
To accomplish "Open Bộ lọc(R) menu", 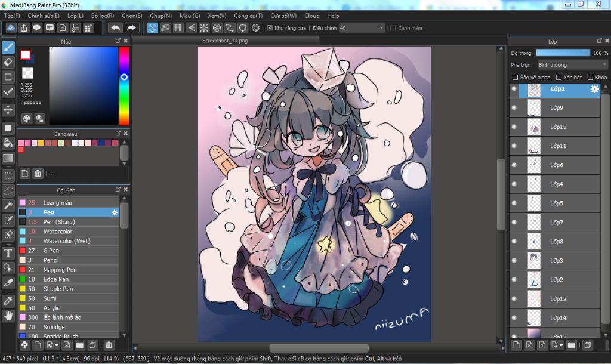I will [103, 16].
